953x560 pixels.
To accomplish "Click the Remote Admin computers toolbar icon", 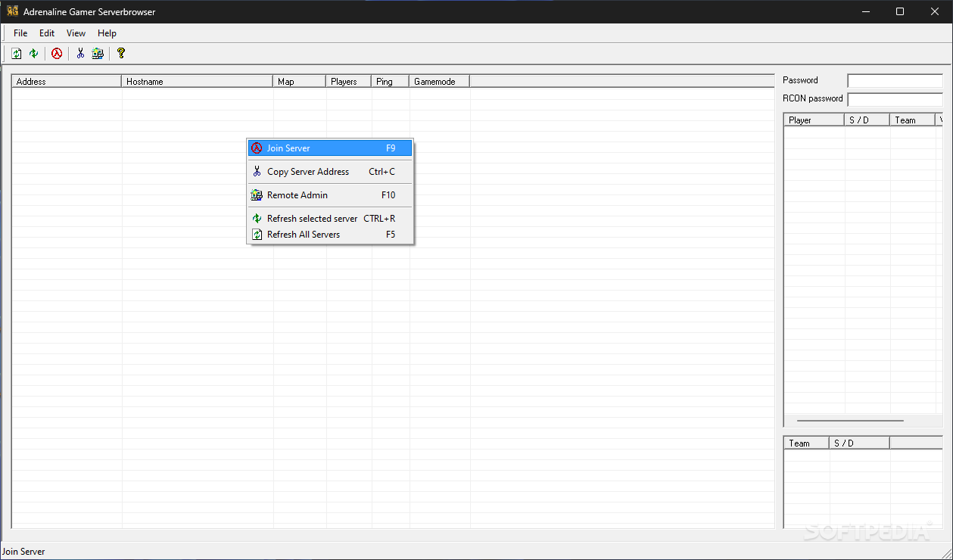I will pos(98,54).
